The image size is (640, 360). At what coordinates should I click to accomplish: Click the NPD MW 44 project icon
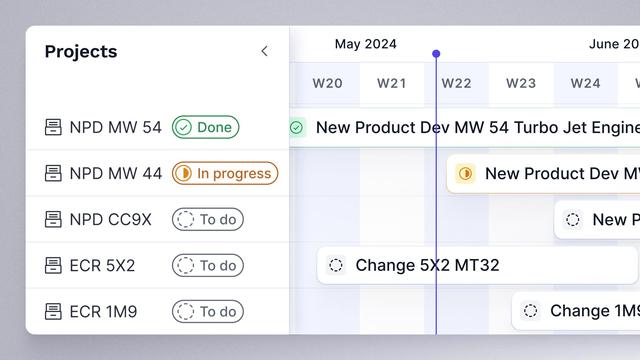point(53,173)
